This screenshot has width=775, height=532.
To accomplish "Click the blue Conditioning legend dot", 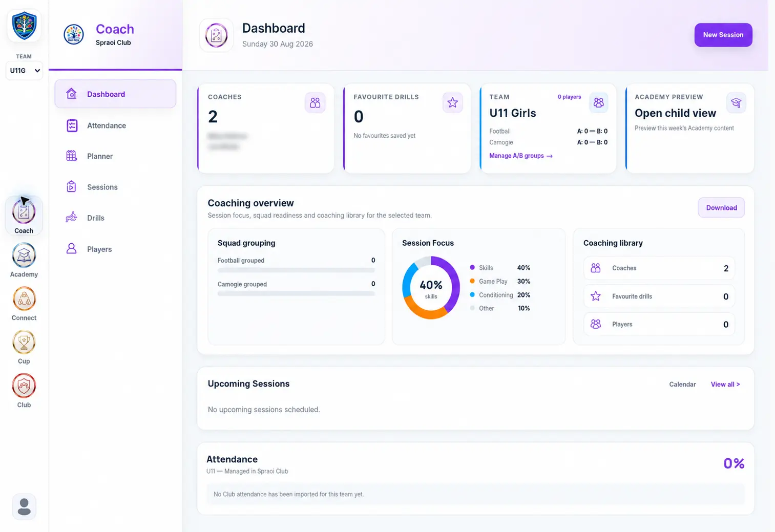I will (x=472, y=294).
